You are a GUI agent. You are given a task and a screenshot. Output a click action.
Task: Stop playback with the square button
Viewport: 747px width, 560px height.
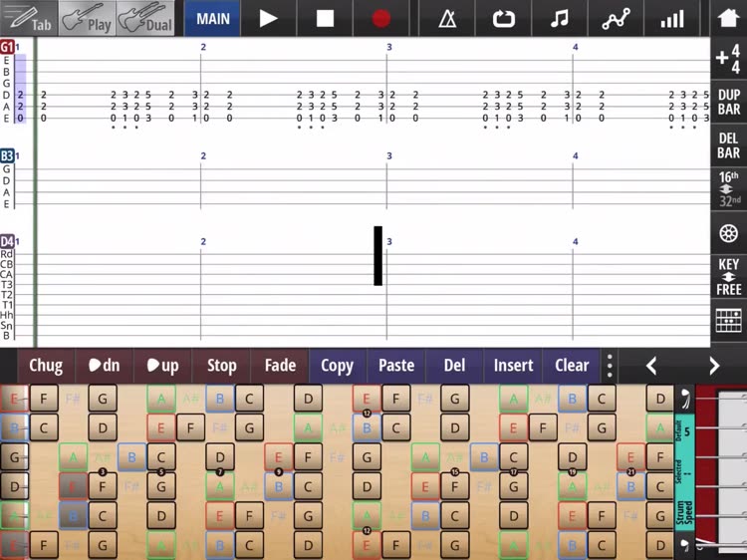[x=325, y=18]
